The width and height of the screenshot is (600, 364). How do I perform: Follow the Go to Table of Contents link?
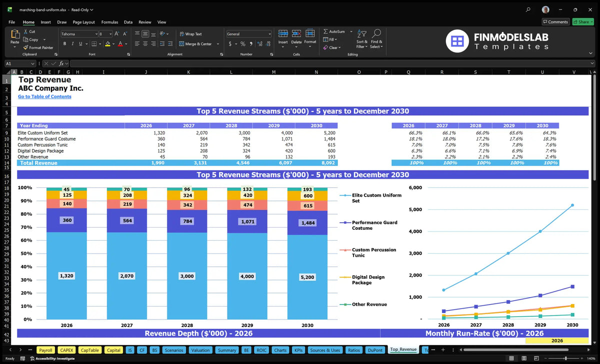click(x=44, y=96)
